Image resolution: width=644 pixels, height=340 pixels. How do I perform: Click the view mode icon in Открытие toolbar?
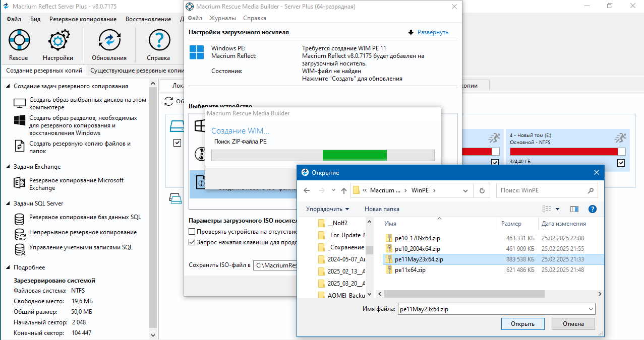(547, 209)
